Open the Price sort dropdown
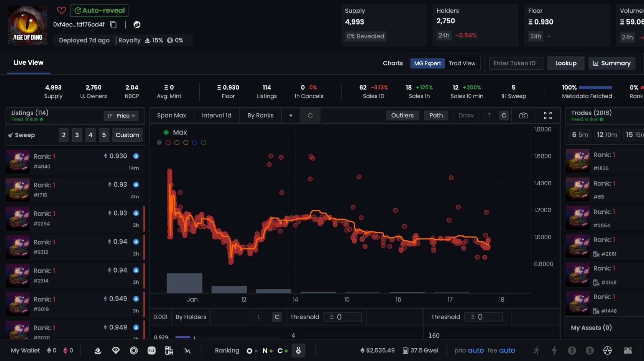The height and width of the screenshot is (361, 644). click(121, 116)
